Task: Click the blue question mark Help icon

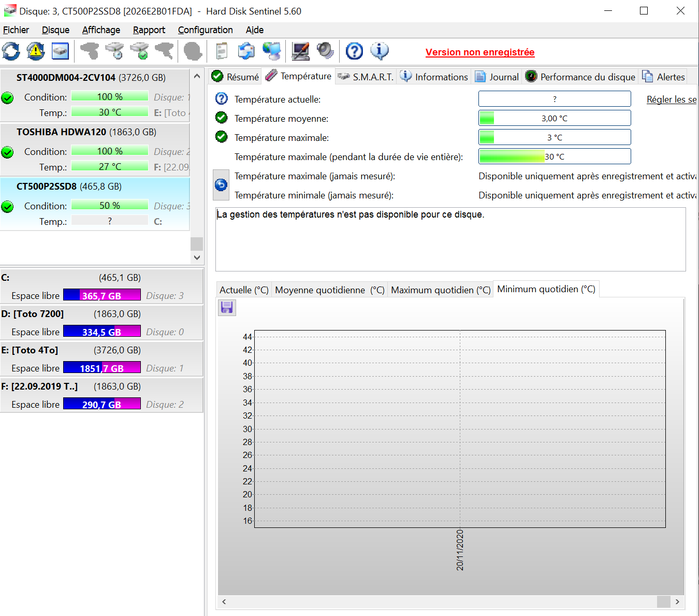Action: [355, 51]
